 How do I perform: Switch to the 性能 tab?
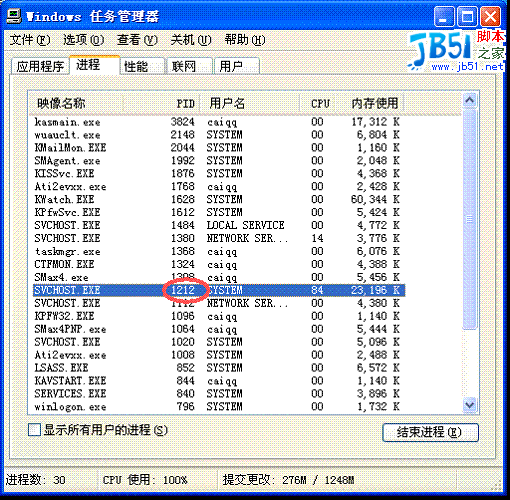pos(143,66)
